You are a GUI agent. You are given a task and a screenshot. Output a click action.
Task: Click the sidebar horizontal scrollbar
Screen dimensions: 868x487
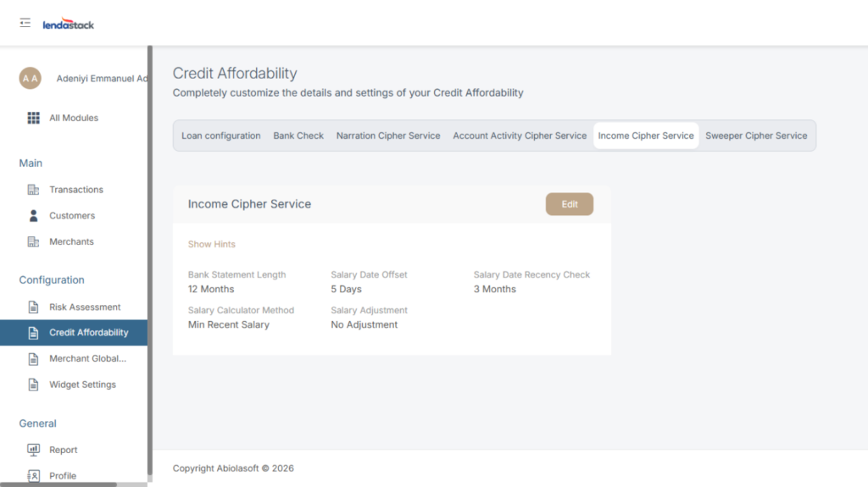pos(58,484)
